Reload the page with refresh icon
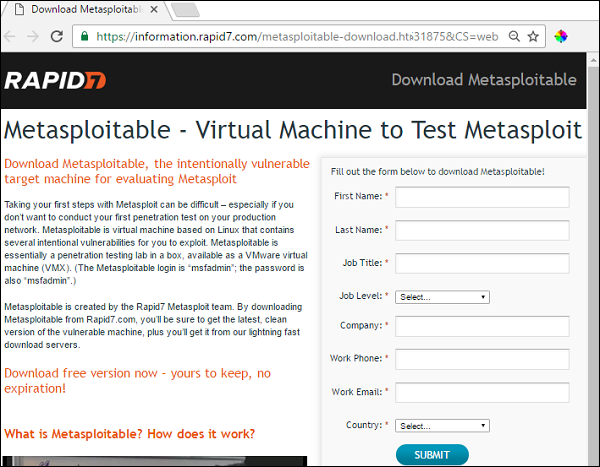The width and height of the screenshot is (600, 467). pos(57,36)
